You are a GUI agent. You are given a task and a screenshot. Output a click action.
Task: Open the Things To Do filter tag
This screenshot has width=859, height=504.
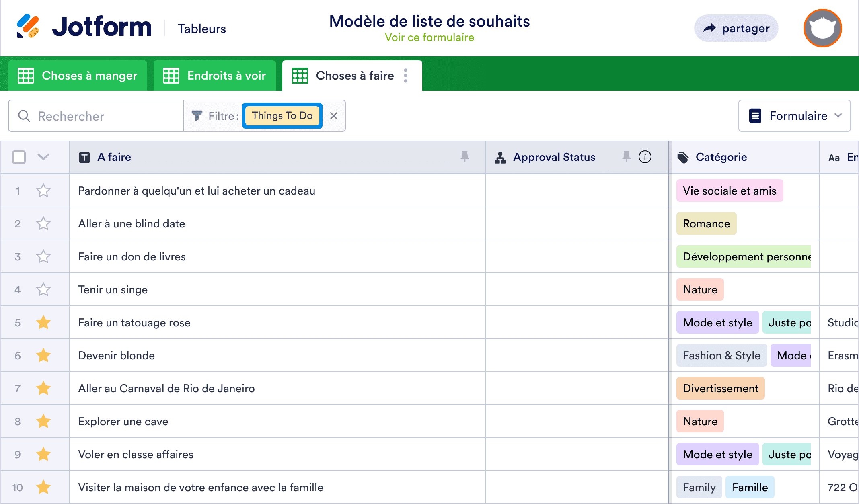click(x=282, y=116)
